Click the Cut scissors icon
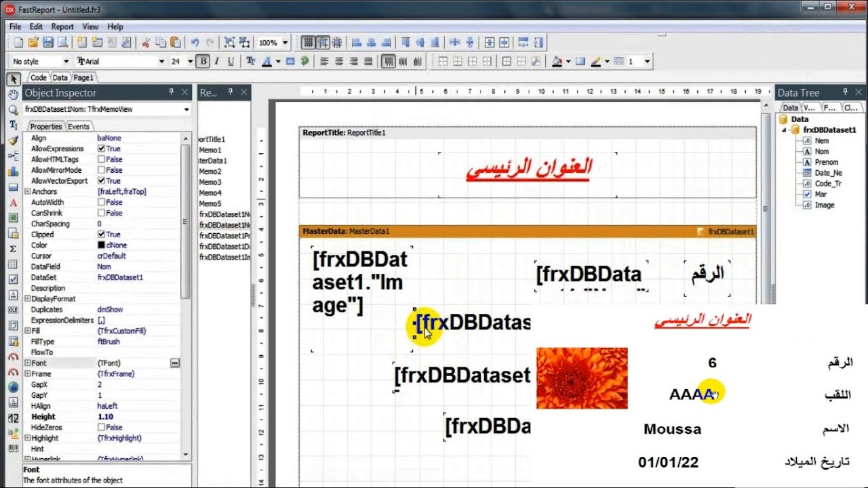This screenshot has width=868, height=488. [x=146, y=43]
